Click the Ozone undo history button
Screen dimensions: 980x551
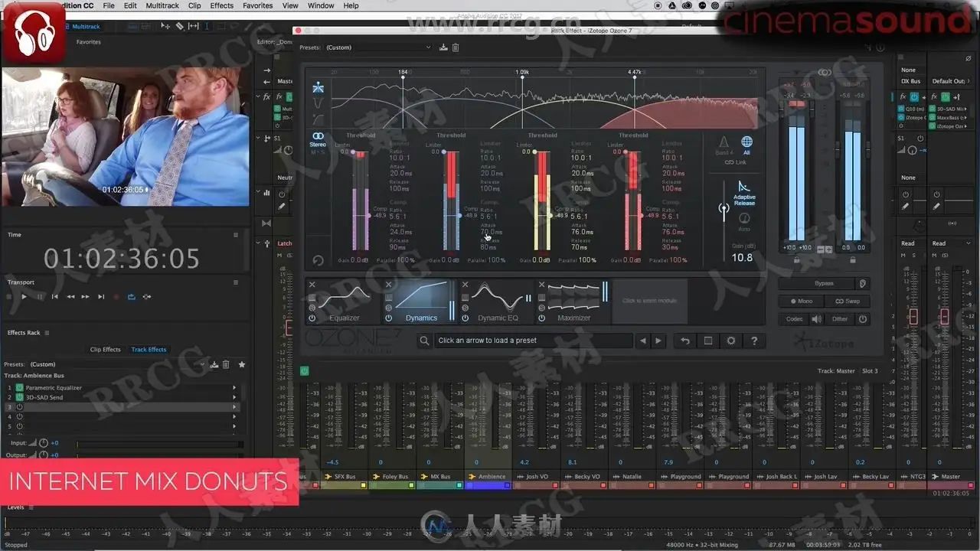685,341
